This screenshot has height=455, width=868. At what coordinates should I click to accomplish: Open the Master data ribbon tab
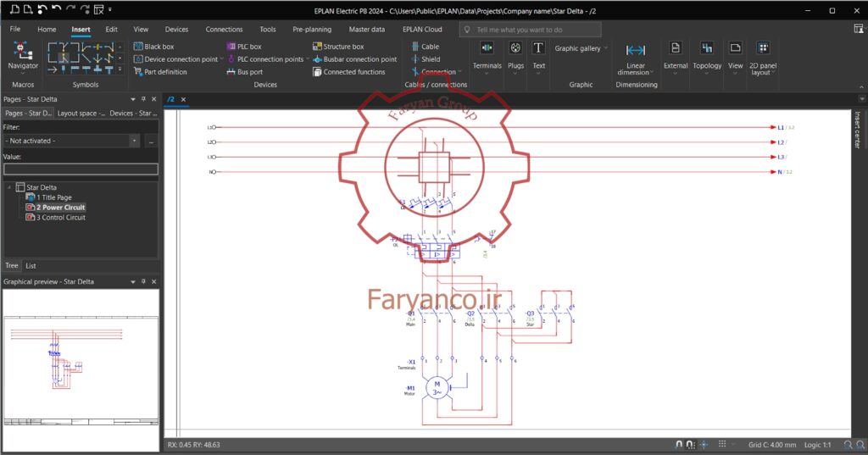pyautogui.click(x=366, y=30)
